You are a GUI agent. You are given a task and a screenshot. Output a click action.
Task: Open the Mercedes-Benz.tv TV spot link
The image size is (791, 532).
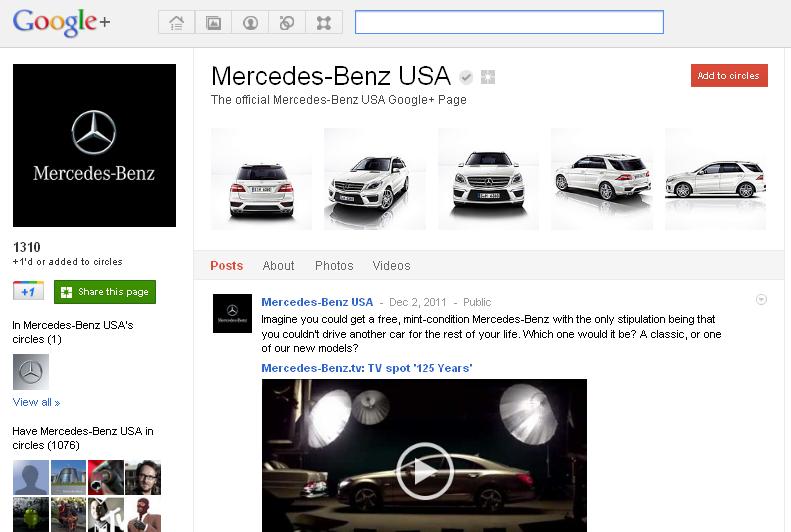[x=366, y=368]
